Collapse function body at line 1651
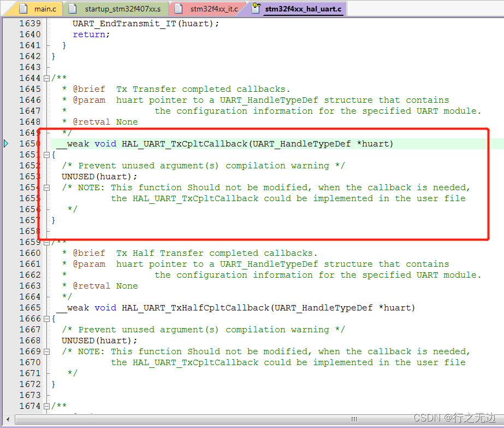The width and height of the screenshot is (504, 428). (46, 155)
